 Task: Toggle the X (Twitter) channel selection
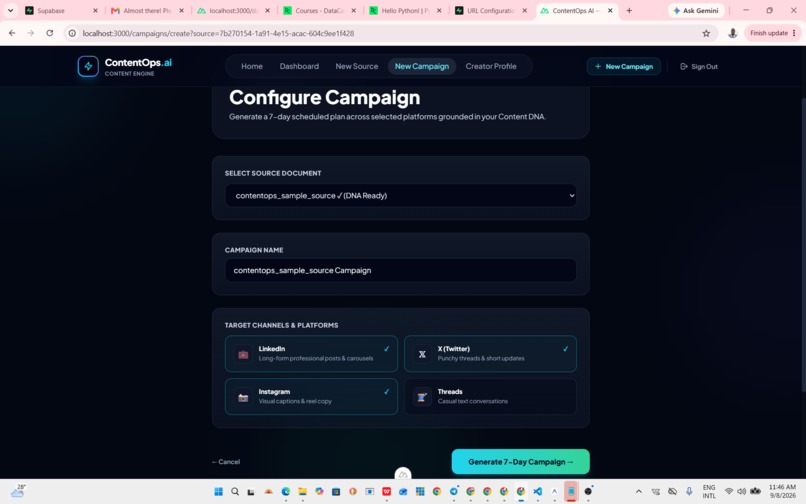[490, 354]
